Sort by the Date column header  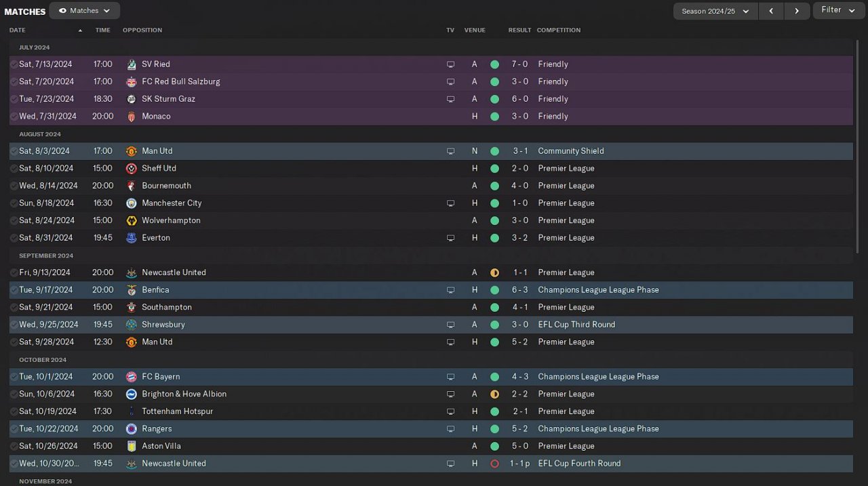(18, 30)
